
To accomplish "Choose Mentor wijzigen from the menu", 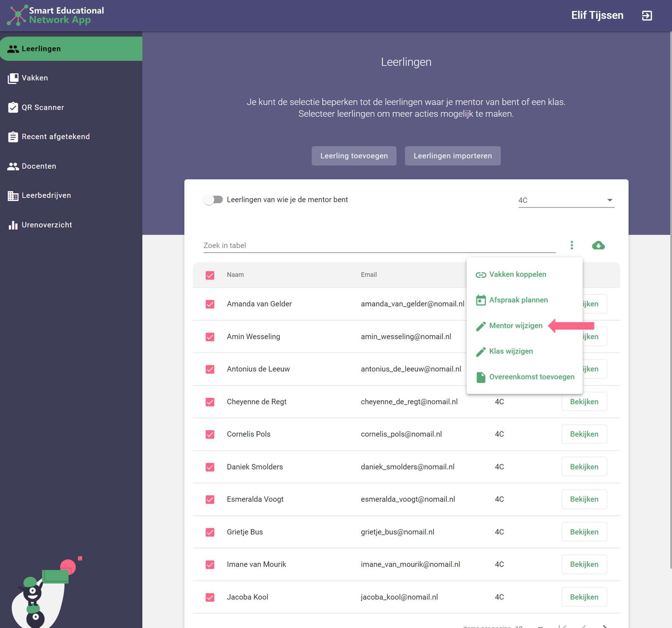I will 515,326.
